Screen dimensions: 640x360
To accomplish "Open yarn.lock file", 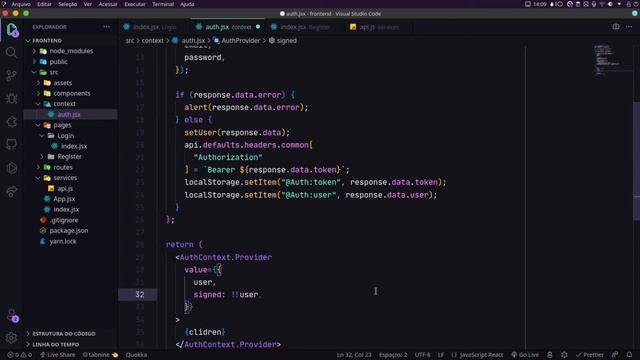I will click(x=71, y=241).
